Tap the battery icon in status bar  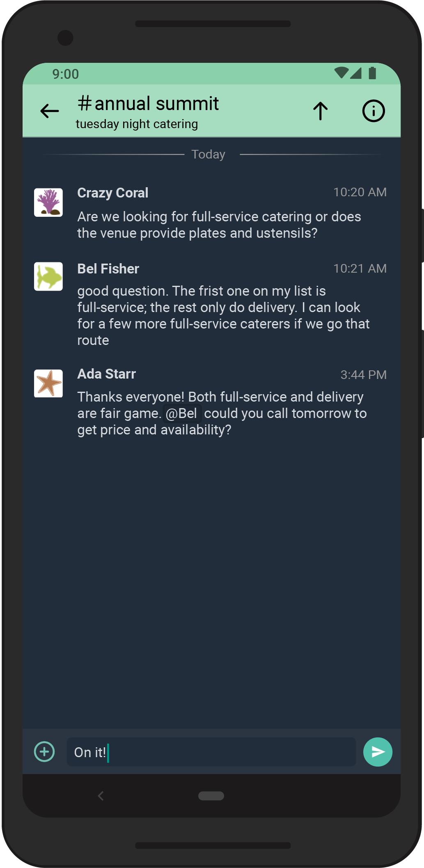pyautogui.click(x=372, y=73)
